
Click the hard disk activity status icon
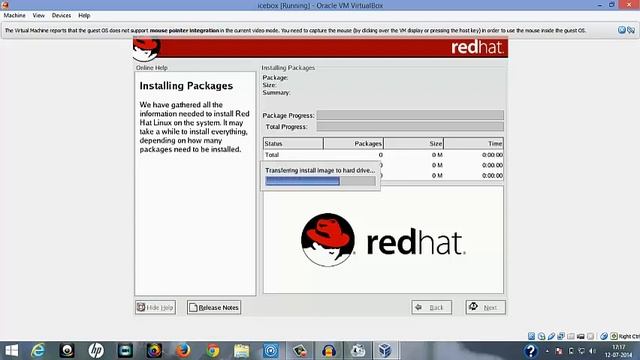pos(531,336)
